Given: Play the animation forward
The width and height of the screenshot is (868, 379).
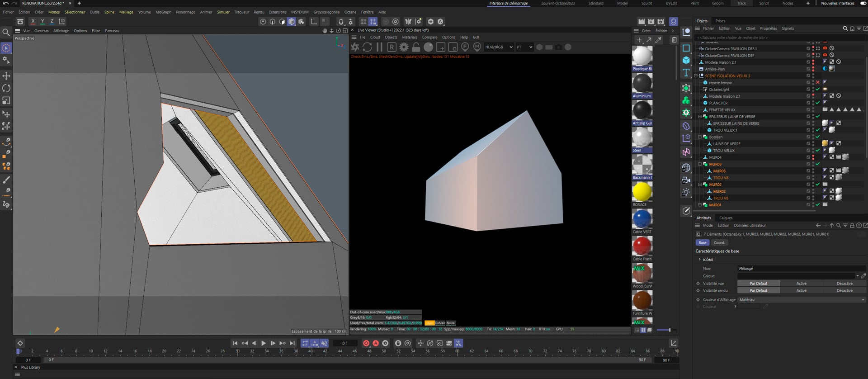Looking at the screenshot, I should tap(264, 343).
